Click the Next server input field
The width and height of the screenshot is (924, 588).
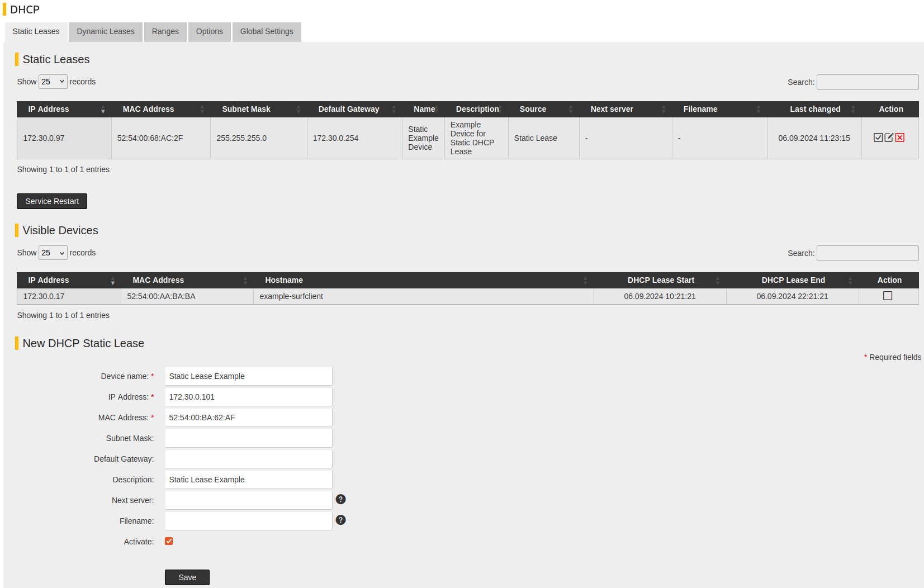point(249,500)
